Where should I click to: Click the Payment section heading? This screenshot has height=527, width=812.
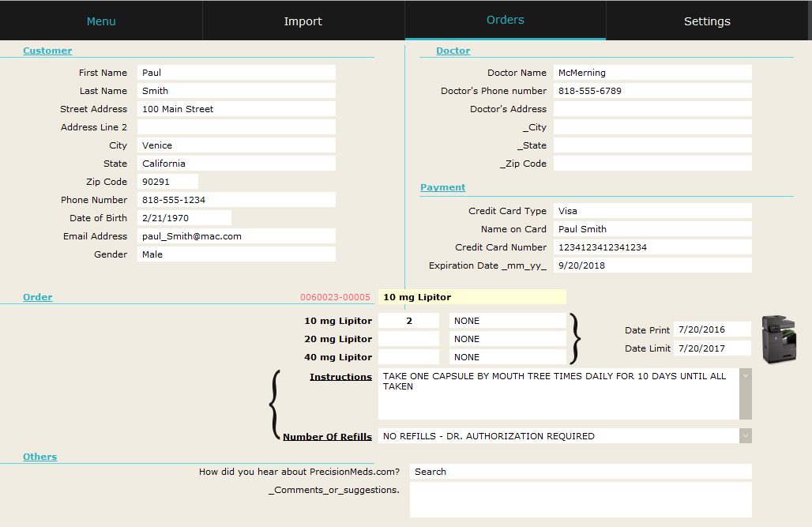(443, 187)
